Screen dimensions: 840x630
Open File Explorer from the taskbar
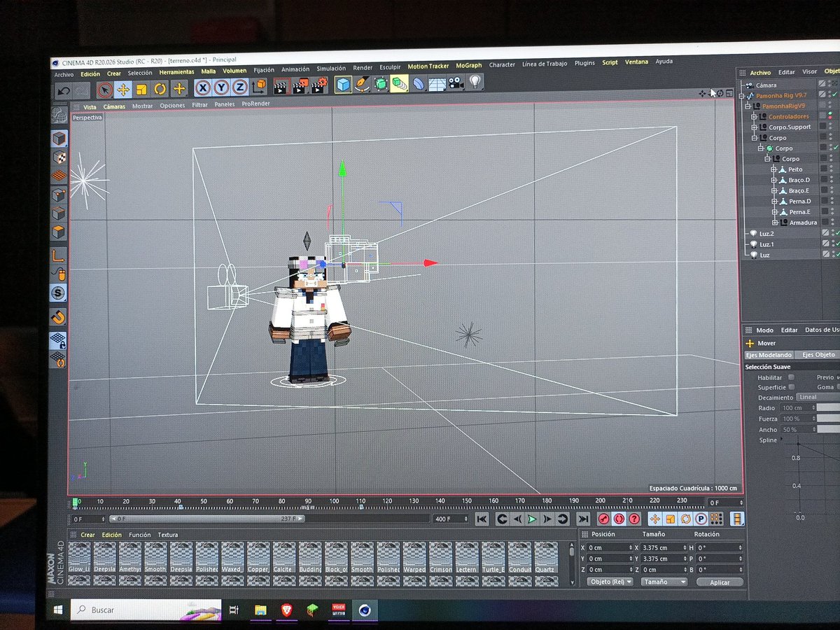260,610
